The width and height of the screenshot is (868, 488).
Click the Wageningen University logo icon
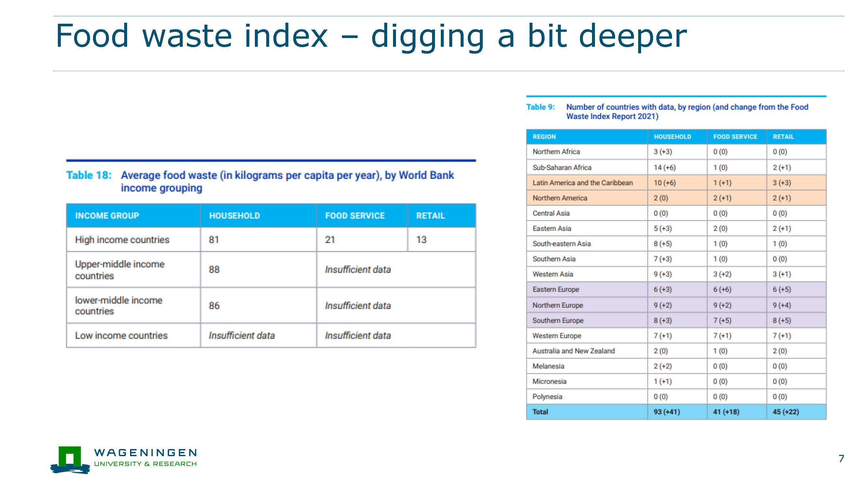[x=70, y=460]
